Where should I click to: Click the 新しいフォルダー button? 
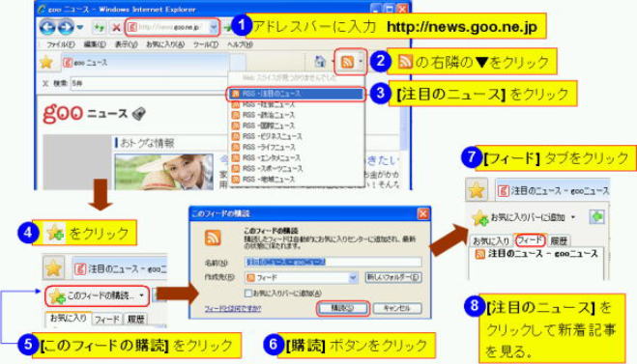[x=393, y=277]
